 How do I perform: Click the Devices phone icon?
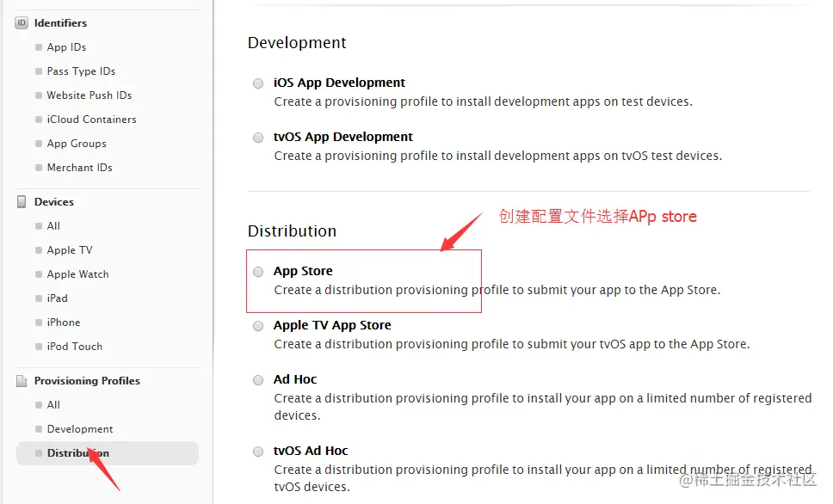(x=22, y=202)
